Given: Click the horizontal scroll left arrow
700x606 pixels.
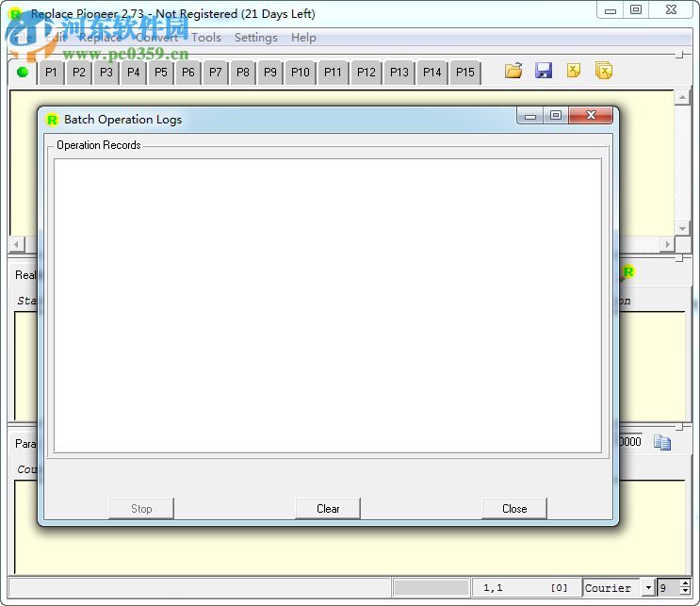Looking at the screenshot, I should (x=17, y=244).
